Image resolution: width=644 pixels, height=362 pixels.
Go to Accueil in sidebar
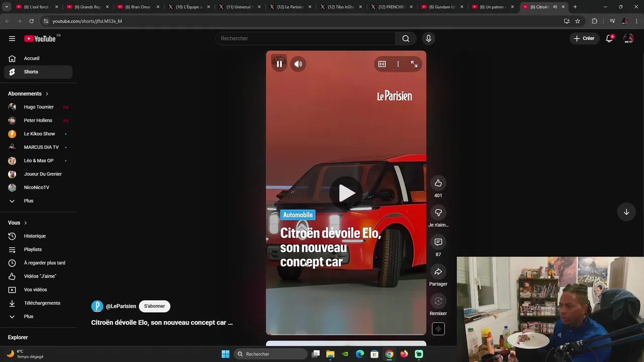point(38,58)
